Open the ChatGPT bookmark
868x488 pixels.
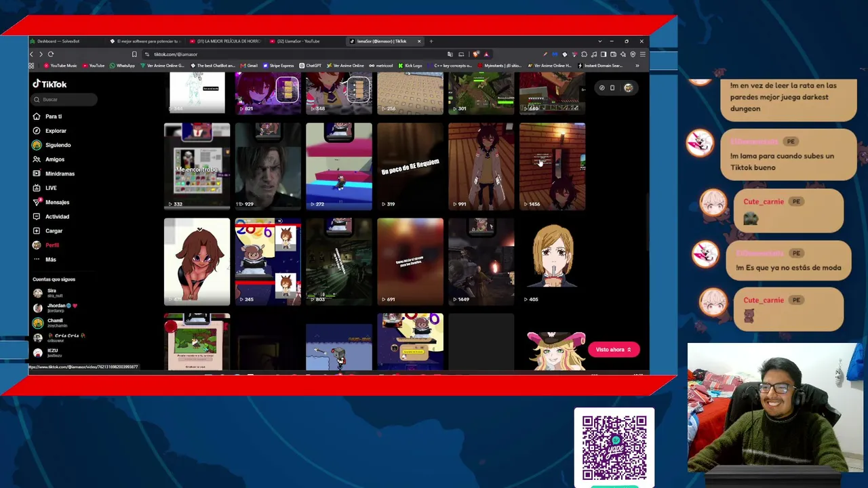(311, 66)
